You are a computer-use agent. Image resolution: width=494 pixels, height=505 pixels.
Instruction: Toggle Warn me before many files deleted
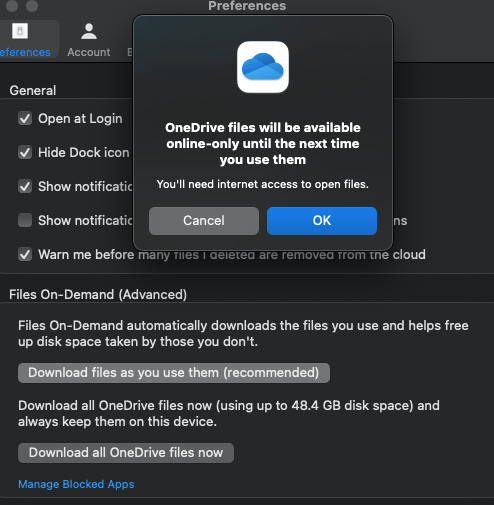(x=25, y=254)
